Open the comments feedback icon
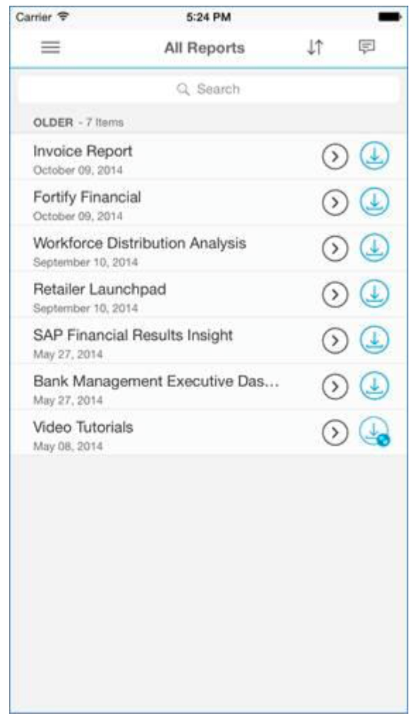418x722 pixels. click(x=367, y=47)
